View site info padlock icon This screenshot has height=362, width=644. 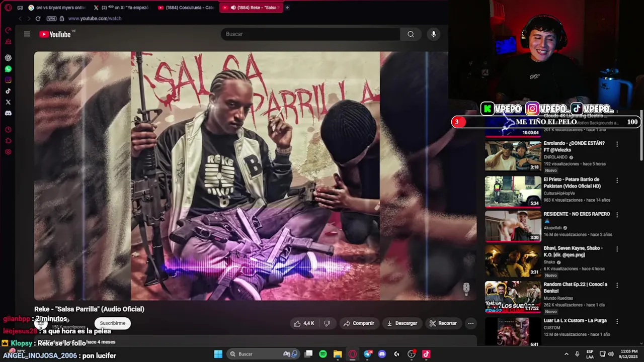point(62,19)
